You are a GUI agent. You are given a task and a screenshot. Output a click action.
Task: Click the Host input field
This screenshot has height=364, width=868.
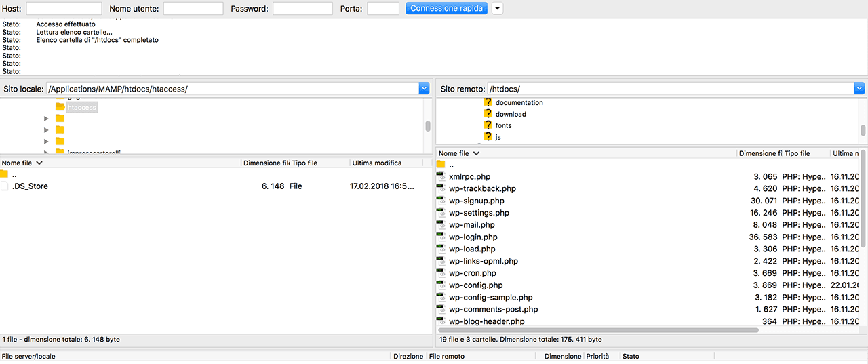coord(64,8)
